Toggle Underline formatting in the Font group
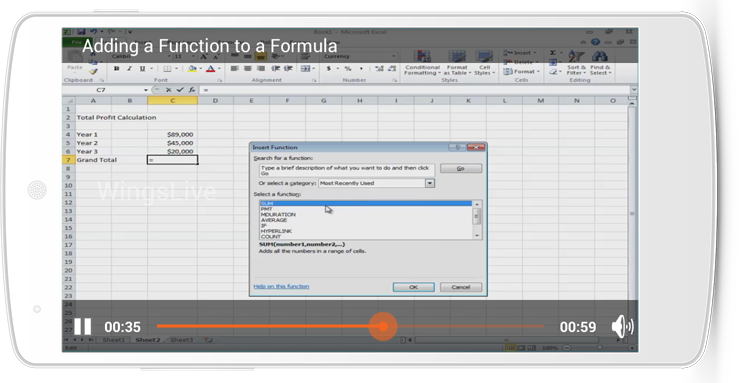739x383 pixels. click(142, 69)
